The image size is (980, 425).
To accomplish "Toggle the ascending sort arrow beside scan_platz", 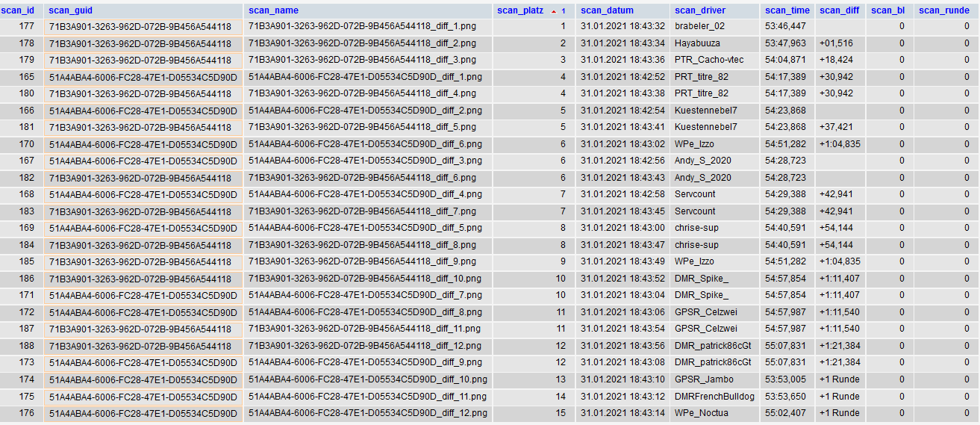I will 553,11.
